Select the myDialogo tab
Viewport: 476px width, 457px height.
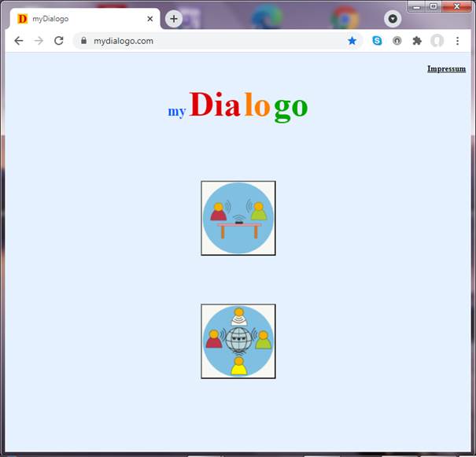pos(79,19)
